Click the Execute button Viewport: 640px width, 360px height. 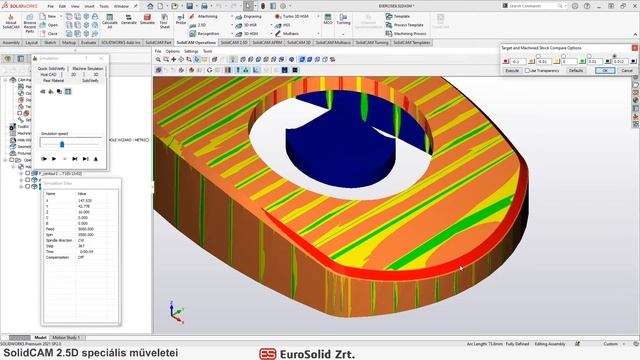512,71
